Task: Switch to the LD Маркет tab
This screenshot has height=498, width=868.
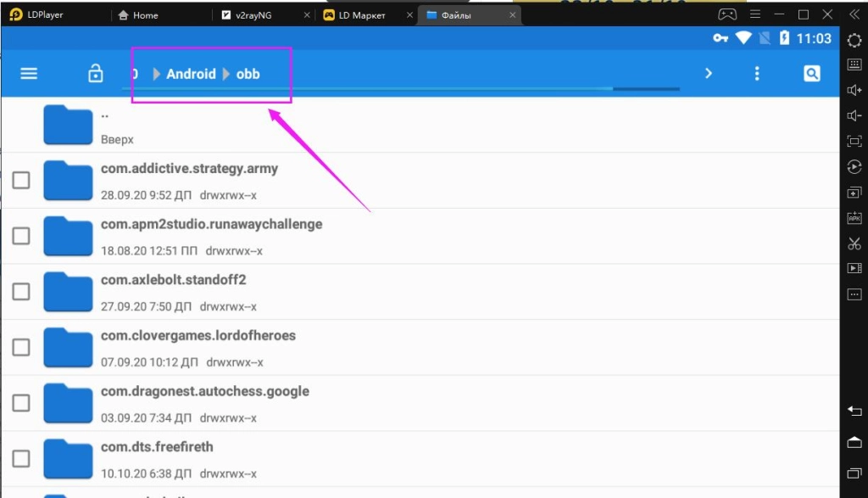Action: (x=364, y=15)
